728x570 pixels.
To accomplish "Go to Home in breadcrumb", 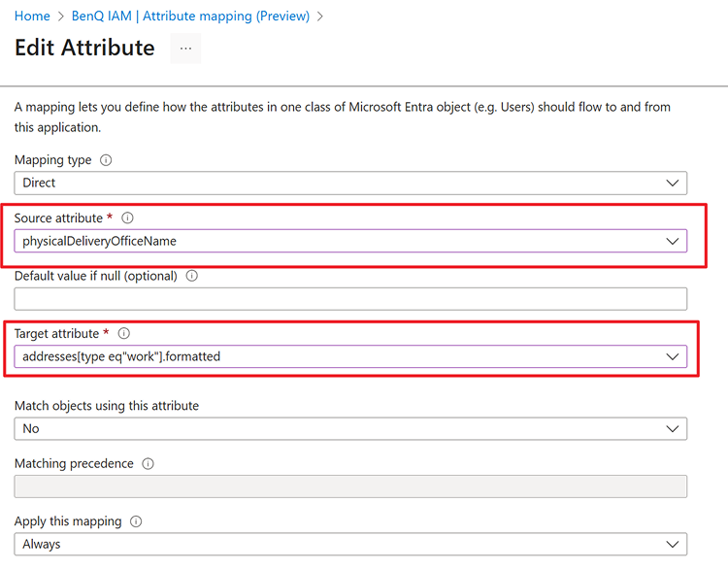I will point(32,17).
